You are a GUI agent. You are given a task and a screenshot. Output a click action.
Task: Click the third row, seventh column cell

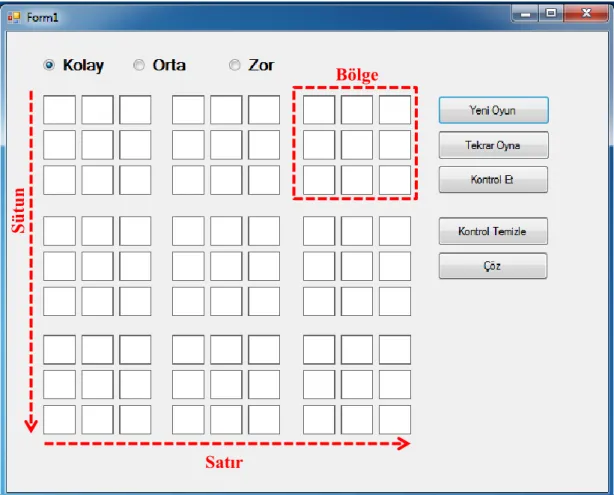(x=319, y=180)
